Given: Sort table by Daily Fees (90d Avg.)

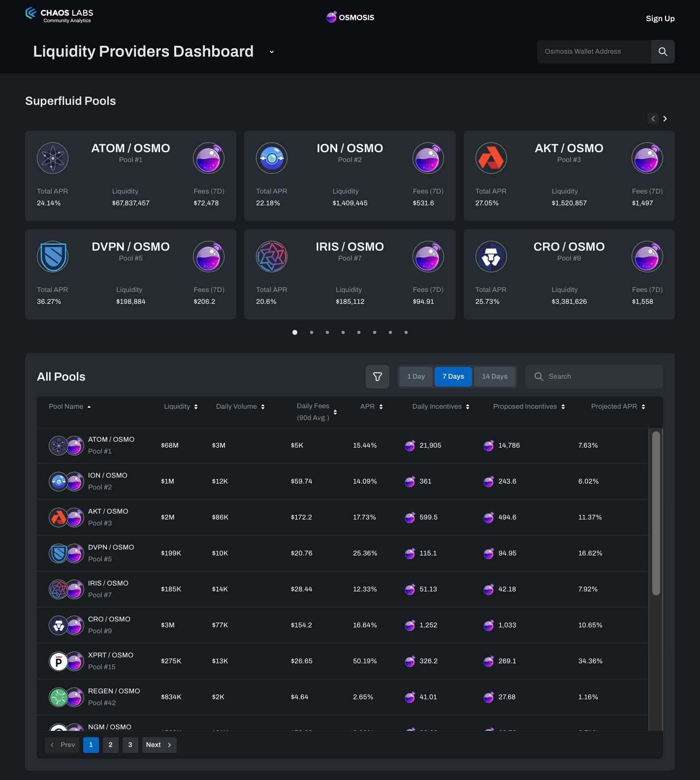Looking at the screenshot, I should point(317,412).
